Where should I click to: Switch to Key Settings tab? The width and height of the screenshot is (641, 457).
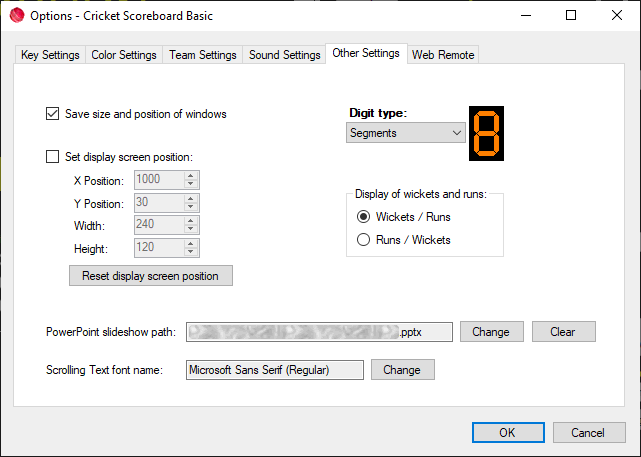tap(50, 55)
